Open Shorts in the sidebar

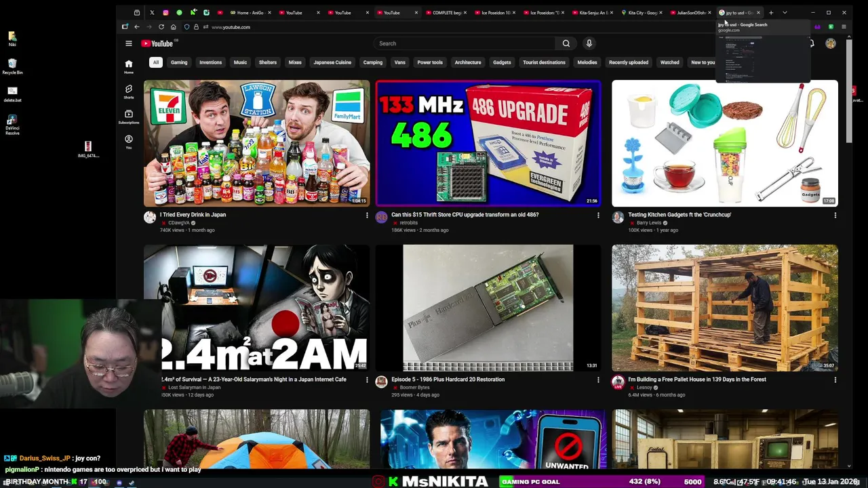pyautogui.click(x=128, y=91)
